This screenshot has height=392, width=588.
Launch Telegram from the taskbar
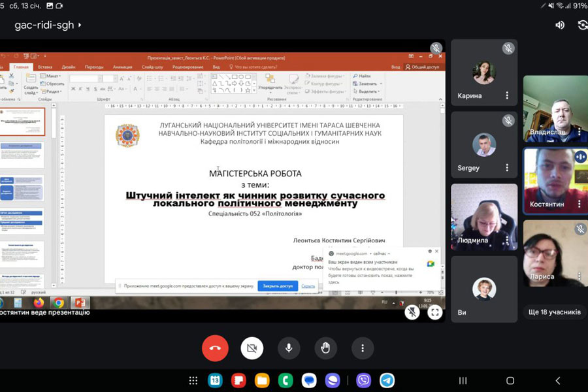[x=387, y=380]
